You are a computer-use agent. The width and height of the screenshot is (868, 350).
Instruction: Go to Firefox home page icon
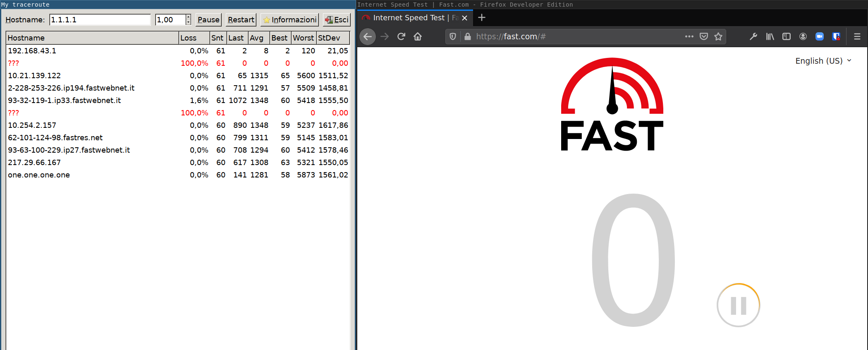pyautogui.click(x=418, y=37)
